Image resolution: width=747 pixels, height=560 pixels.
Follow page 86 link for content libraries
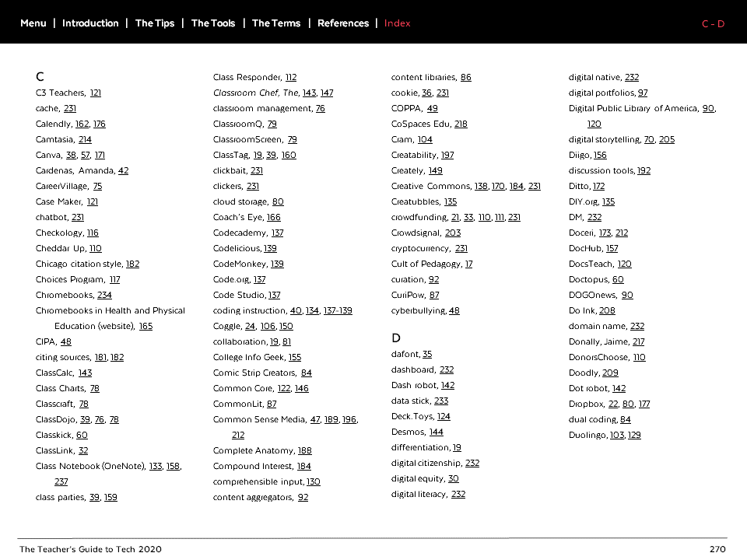pos(466,77)
